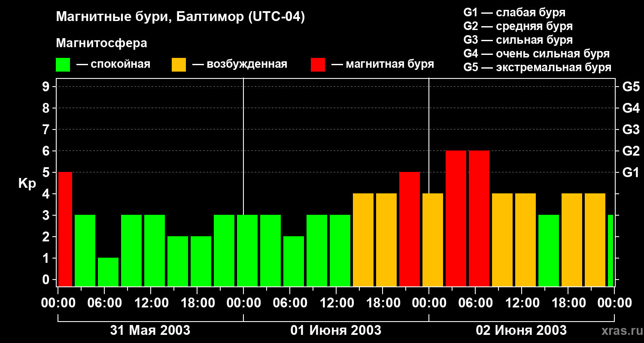This screenshot has width=644, height=343.
Task: Click the '01 Июня 2003' date label
Action: click(336, 330)
